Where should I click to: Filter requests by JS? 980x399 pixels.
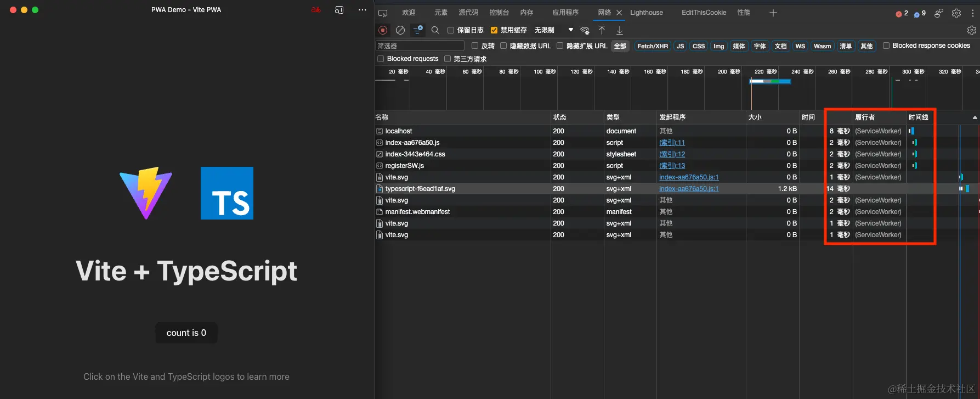[680, 46]
